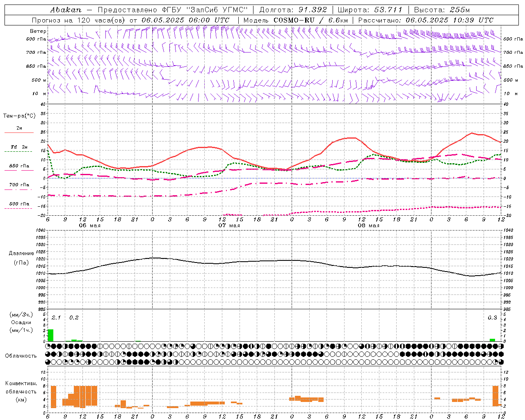Select the Высота: 255м value
Viewport: 525px width, 420px height.
[442, 9]
